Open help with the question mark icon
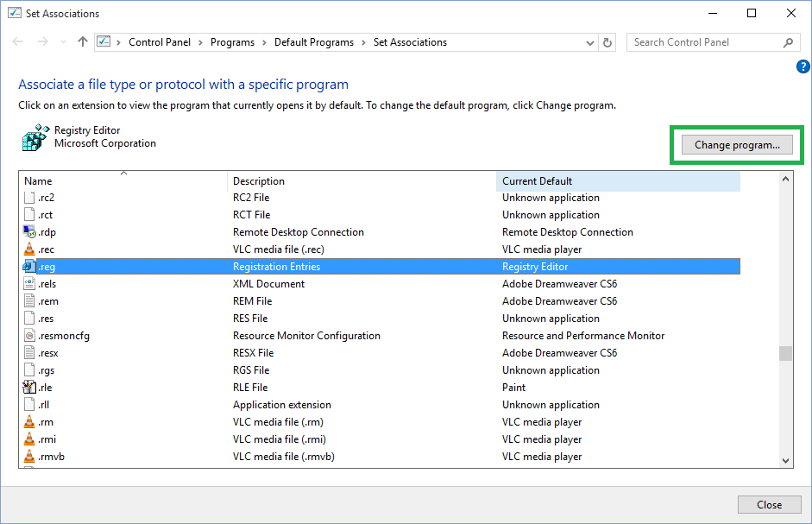Viewport: 812px width, 524px height. pyautogui.click(x=803, y=66)
